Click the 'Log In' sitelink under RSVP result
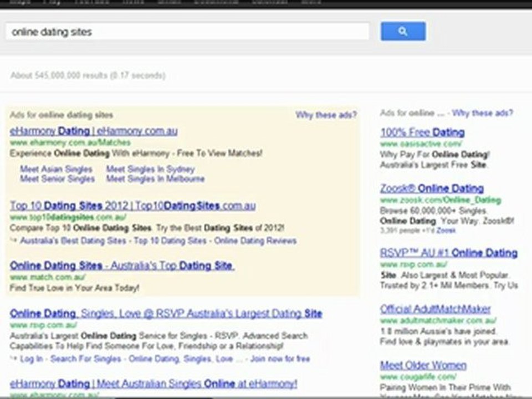Image resolution: width=532 pixels, height=399 pixels. (x=32, y=359)
